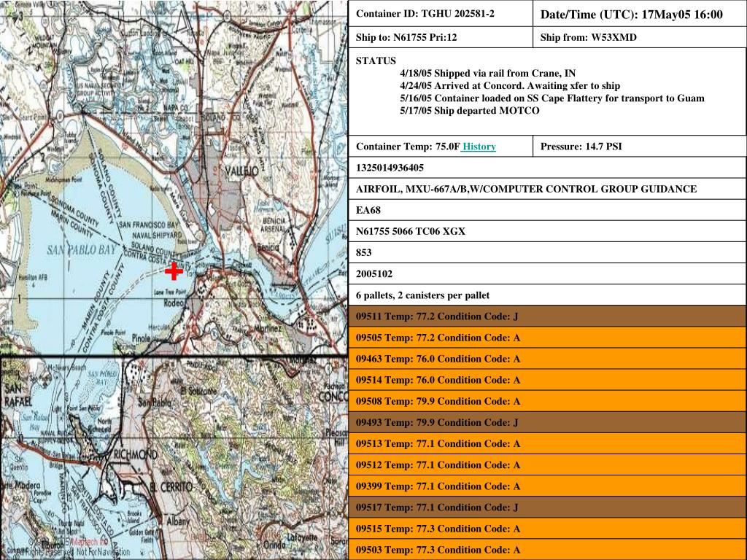Image resolution: width=747 pixels, height=560 pixels.
Task: Click the STATUS heading
Action: pyautogui.click(x=376, y=61)
